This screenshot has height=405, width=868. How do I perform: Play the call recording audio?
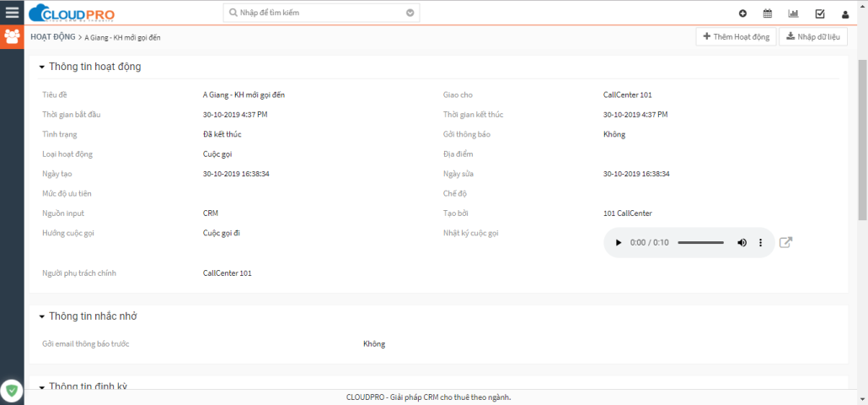pos(618,243)
